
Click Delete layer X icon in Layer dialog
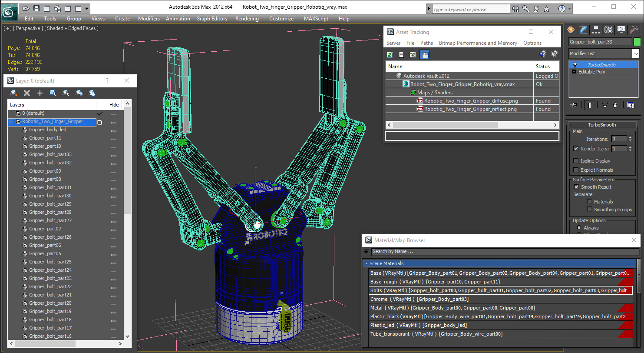click(27, 93)
